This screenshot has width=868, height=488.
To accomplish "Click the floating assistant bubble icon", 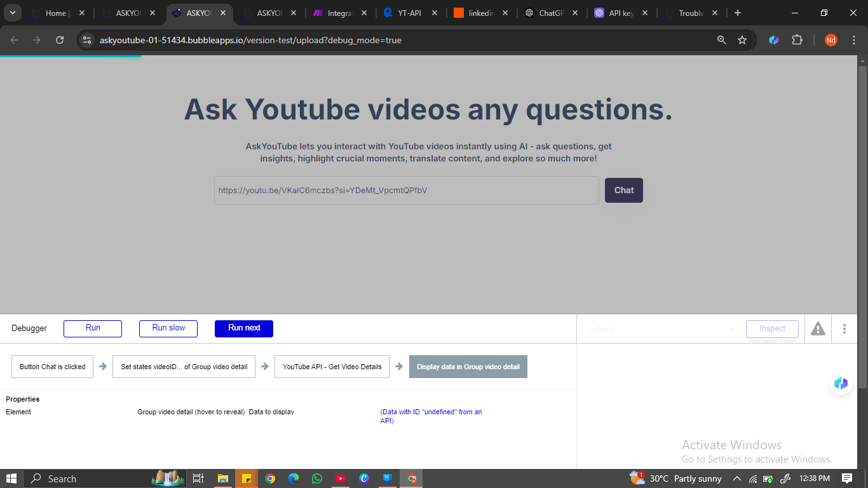I will click(841, 383).
